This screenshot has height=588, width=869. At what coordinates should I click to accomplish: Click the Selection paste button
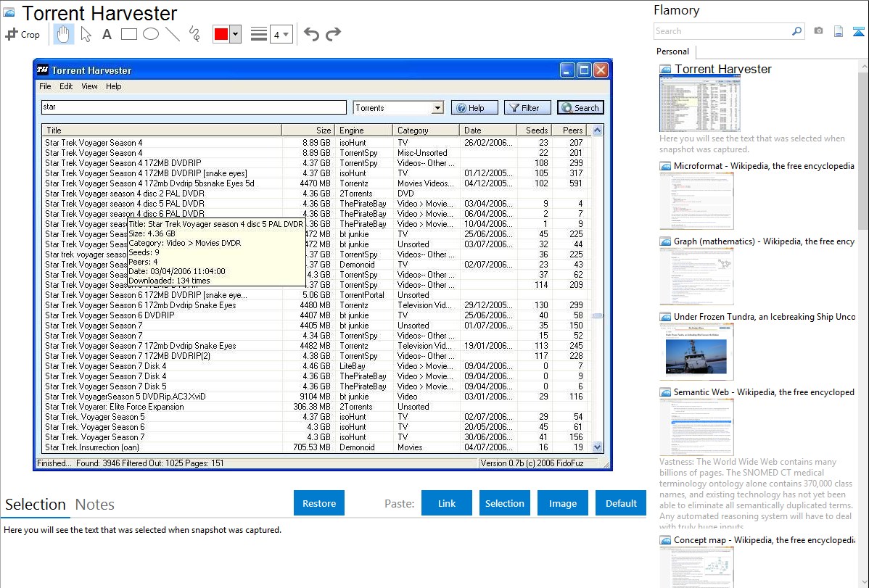pos(504,503)
